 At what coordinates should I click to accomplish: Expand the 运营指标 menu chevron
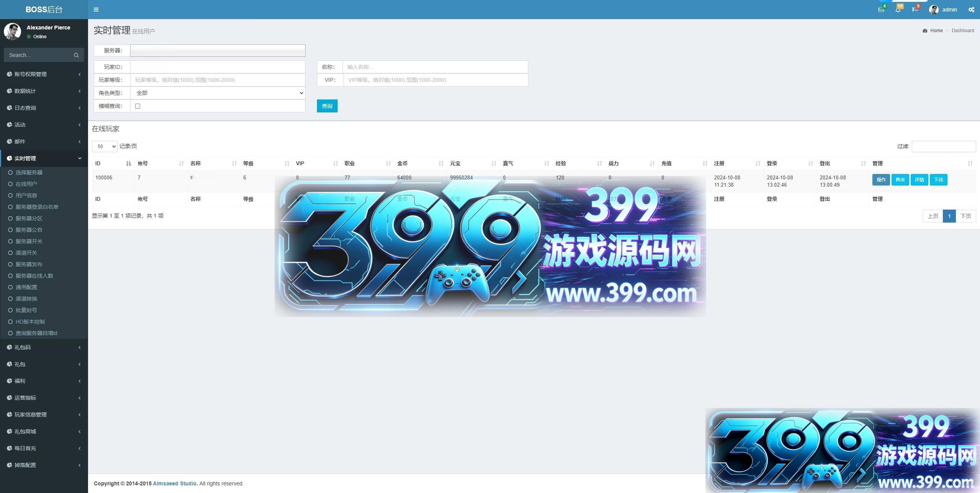80,398
